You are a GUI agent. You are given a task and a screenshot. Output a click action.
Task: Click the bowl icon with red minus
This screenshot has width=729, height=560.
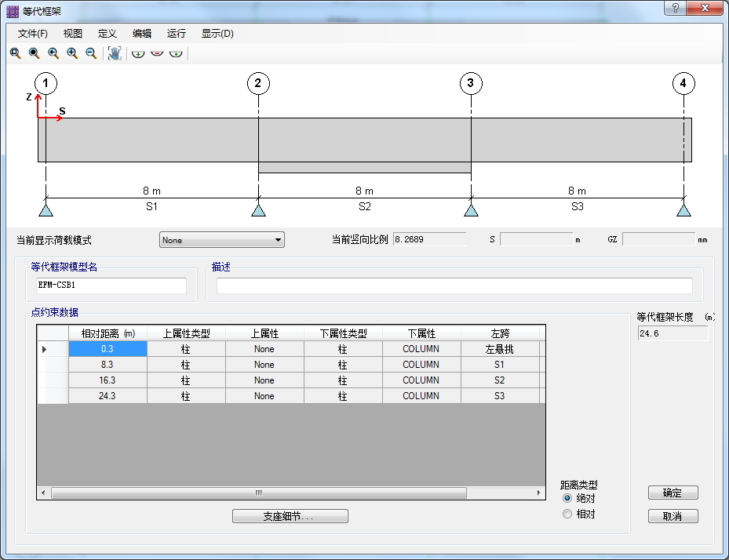pyautogui.click(x=157, y=53)
